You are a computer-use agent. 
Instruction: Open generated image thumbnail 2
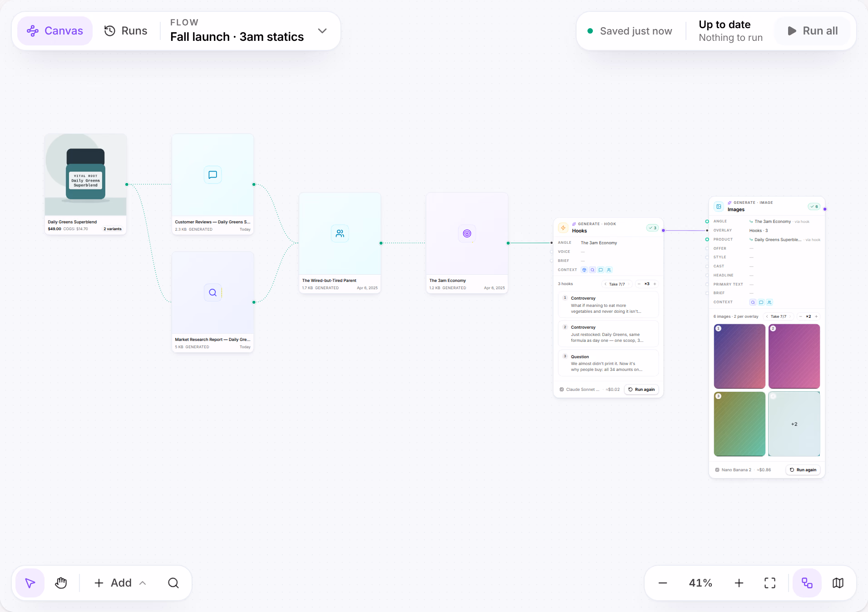[794, 356]
